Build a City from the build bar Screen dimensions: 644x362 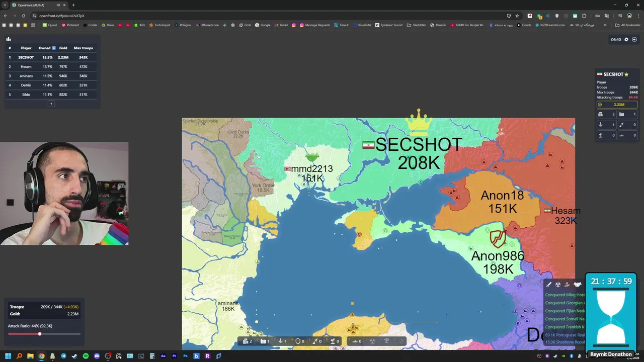pos(246,341)
